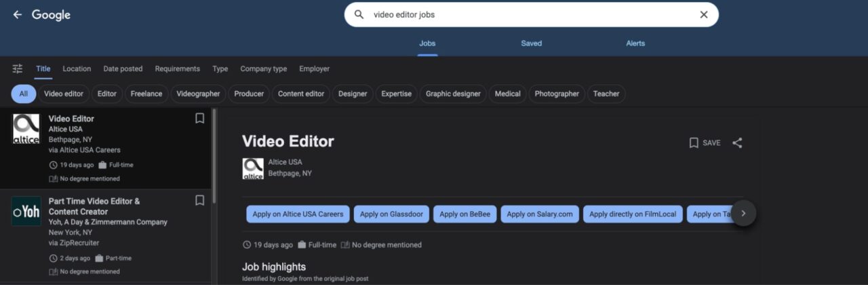Apply directly on FilmLocal
This screenshot has width=868, height=285.
click(633, 214)
